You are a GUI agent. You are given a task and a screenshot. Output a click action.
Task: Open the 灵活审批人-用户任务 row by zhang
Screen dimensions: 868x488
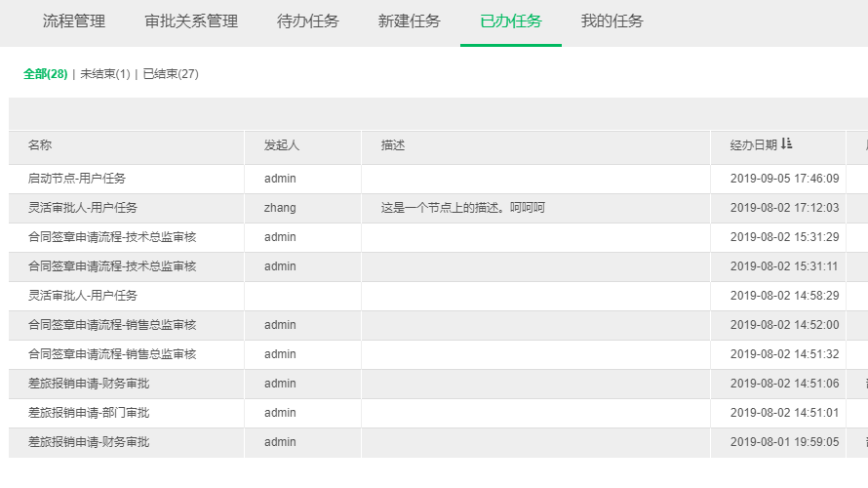tap(83, 208)
